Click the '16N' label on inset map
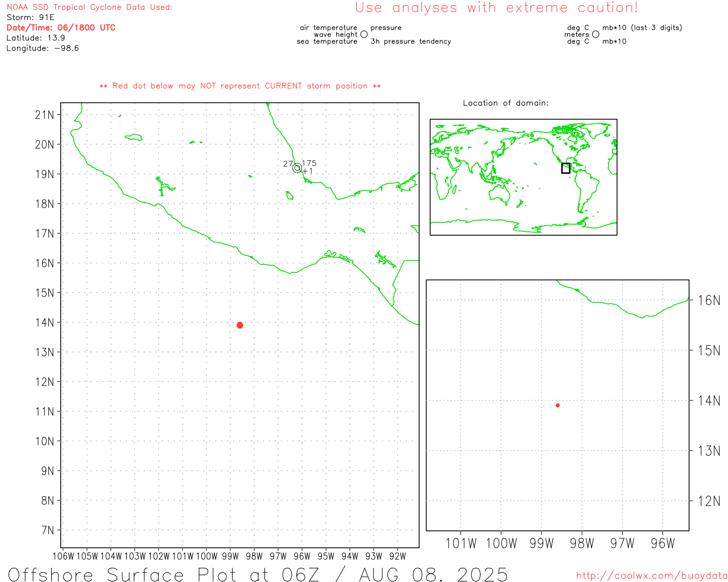The image size is (728, 582). [x=709, y=300]
